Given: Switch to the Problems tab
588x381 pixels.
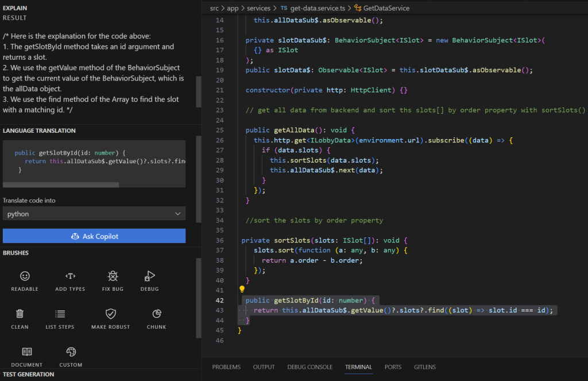Looking at the screenshot, I should 226,367.
